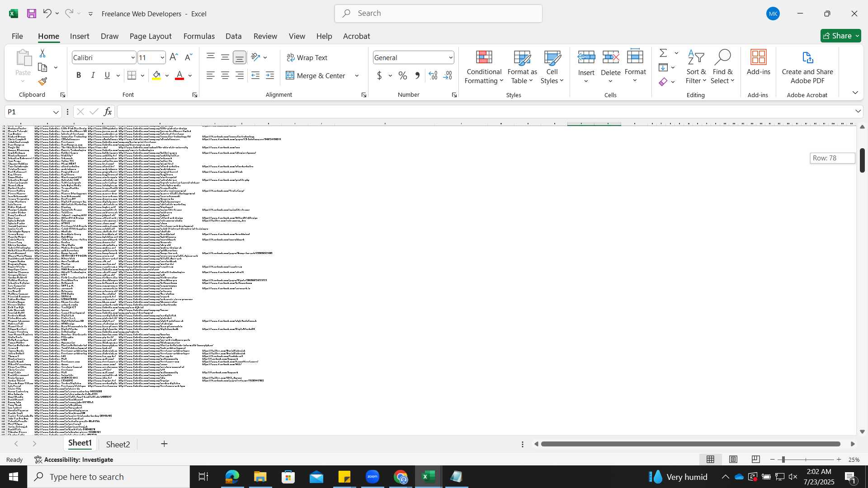The height and width of the screenshot is (488, 868).
Task: Apply Comma Style format
Action: [417, 75]
